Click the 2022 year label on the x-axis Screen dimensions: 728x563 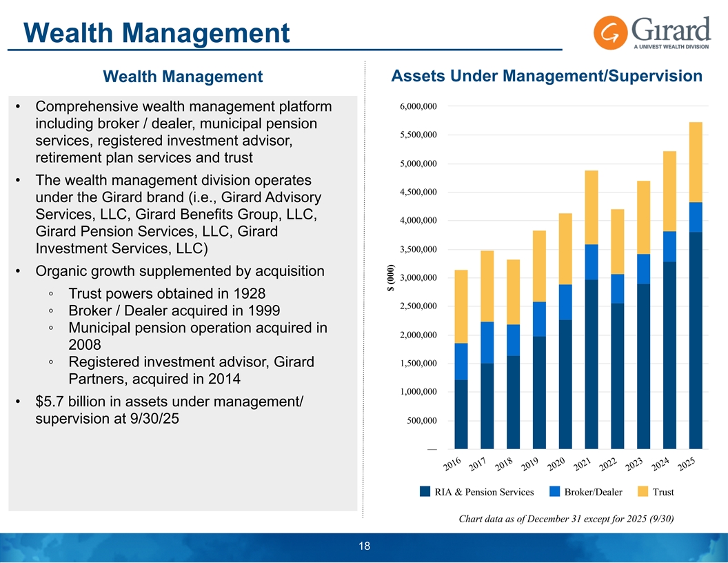[x=609, y=465]
